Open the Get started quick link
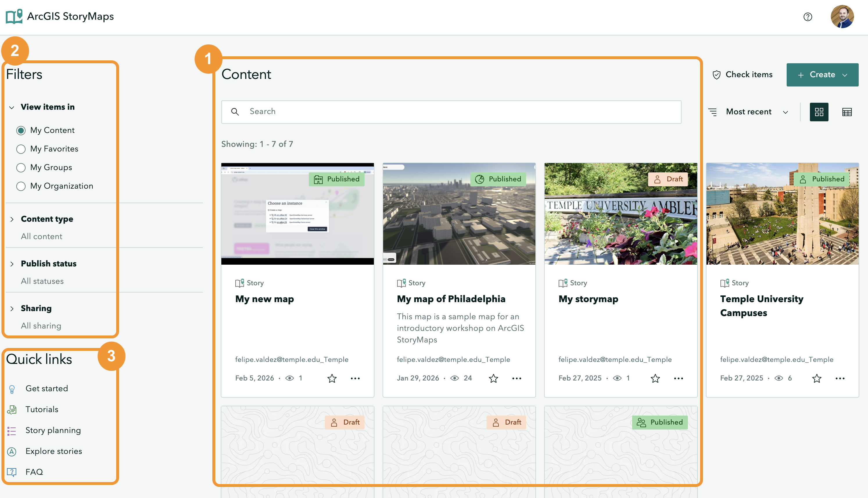 [x=47, y=389]
